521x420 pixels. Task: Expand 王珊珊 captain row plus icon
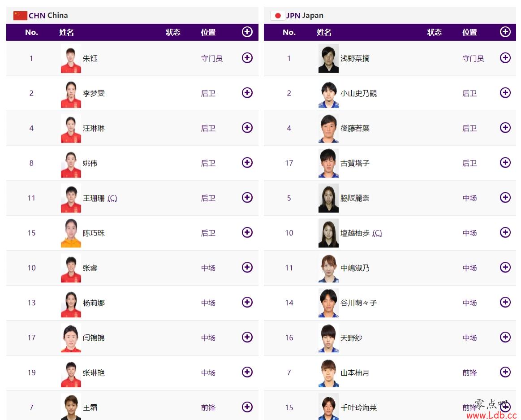247,198
